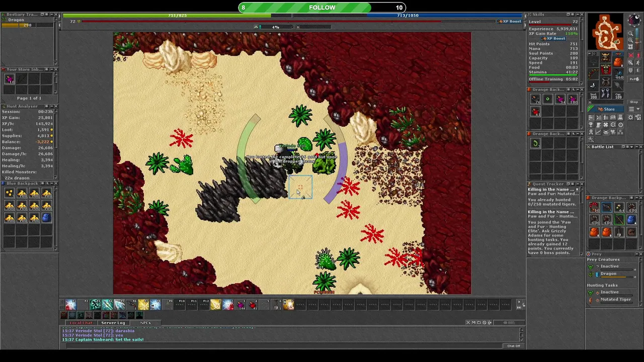
Task: Use the scroll item hotkey in action bar
Action: tap(288, 304)
